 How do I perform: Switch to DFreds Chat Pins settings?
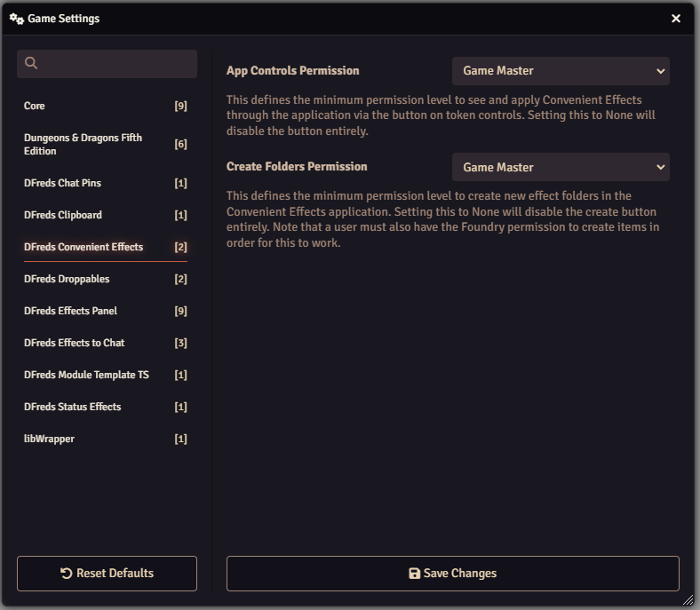click(x=105, y=183)
